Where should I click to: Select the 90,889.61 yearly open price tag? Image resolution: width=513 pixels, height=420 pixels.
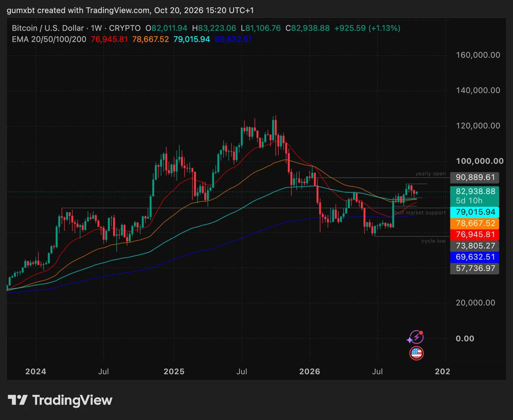click(x=475, y=177)
